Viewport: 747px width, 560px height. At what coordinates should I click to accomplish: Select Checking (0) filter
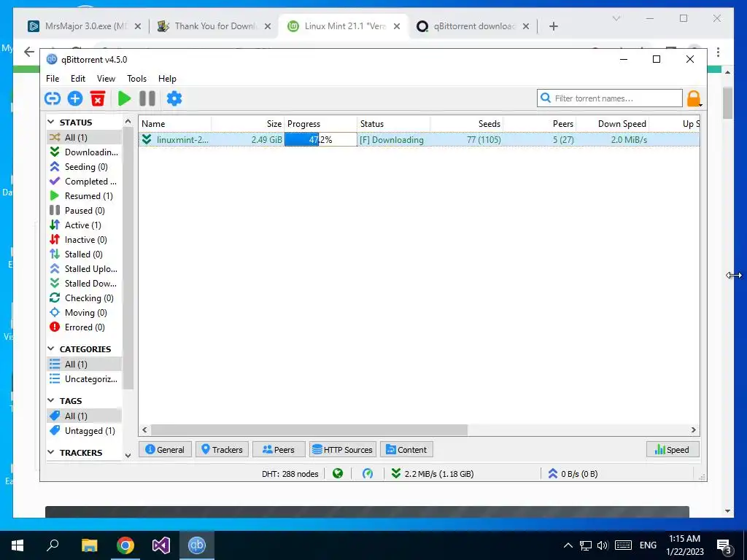coord(85,298)
